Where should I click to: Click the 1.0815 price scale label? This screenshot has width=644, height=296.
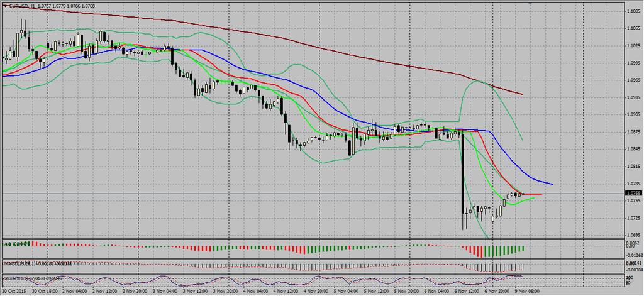pyautogui.click(x=633, y=167)
